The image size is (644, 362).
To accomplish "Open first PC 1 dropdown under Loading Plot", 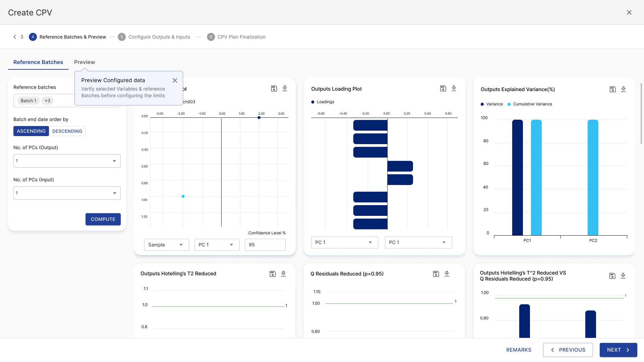I will tap(344, 242).
